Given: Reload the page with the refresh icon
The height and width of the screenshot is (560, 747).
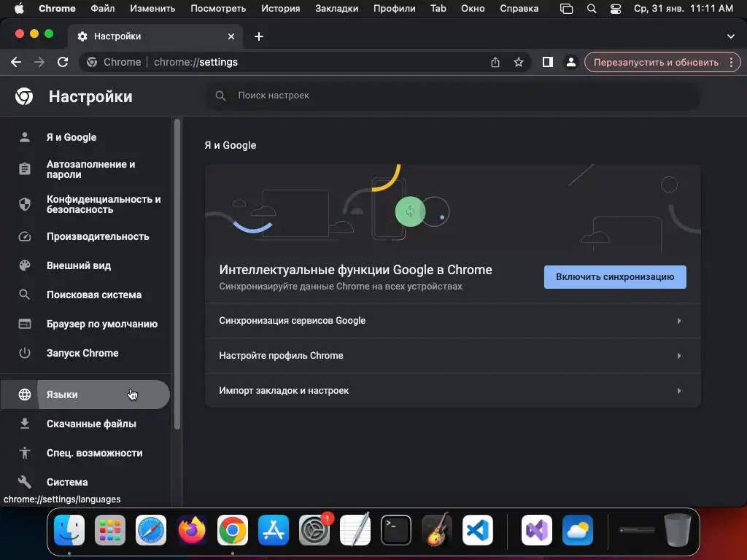Looking at the screenshot, I should (x=63, y=63).
